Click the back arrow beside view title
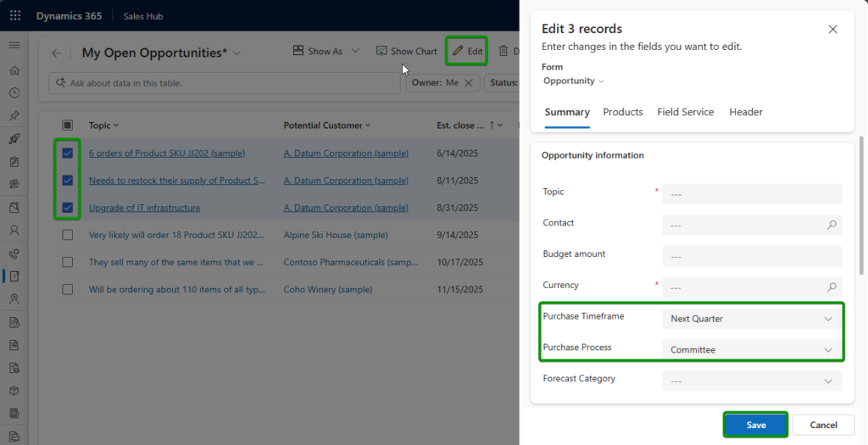The height and width of the screenshot is (445, 868). coord(56,53)
